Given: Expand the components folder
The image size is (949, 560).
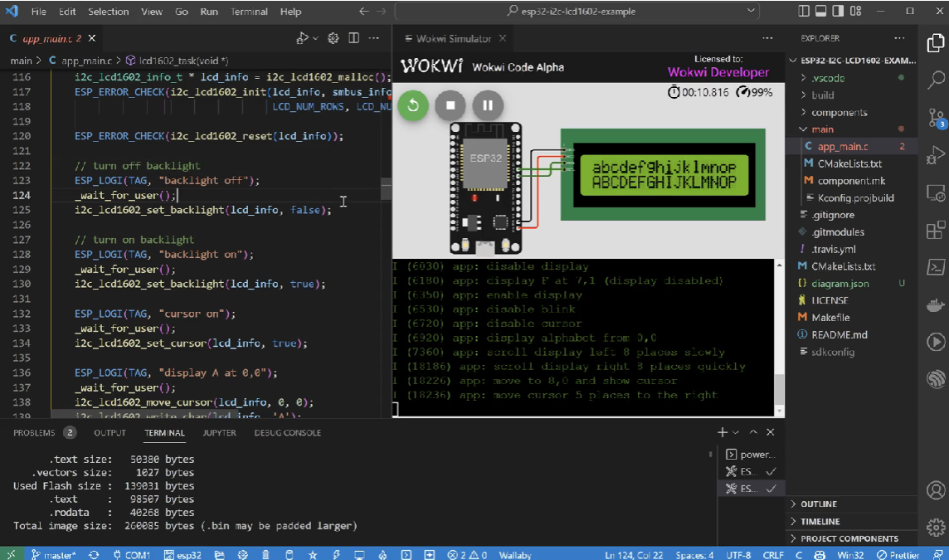Looking at the screenshot, I should (x=839, y=112).
